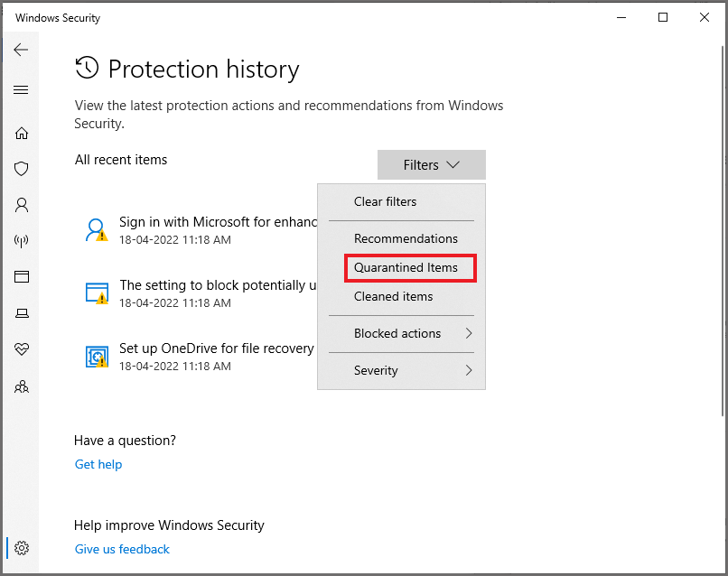
Task: Open App & browser control icon
Action: point(22,277)
